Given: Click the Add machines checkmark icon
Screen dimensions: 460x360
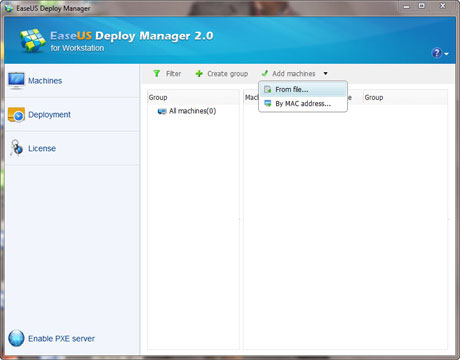Looking at the screenshot, I should click(265, 73).
